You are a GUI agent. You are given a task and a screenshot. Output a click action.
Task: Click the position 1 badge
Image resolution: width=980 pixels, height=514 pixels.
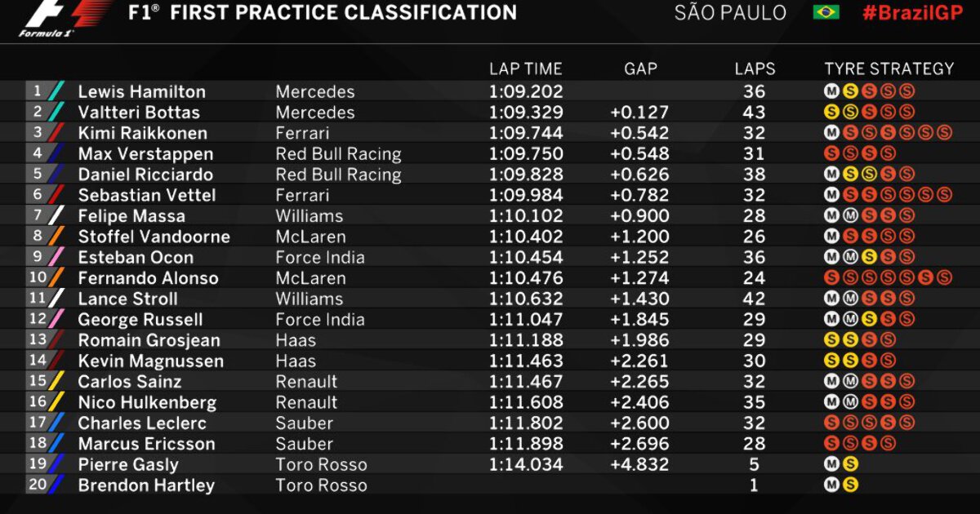[38, 91]
